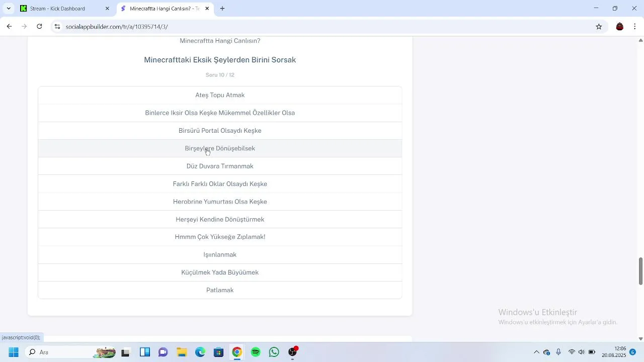Click the page vertical scrollbar thumb
This screenshot has width=644, height=362.
(640, 270)
